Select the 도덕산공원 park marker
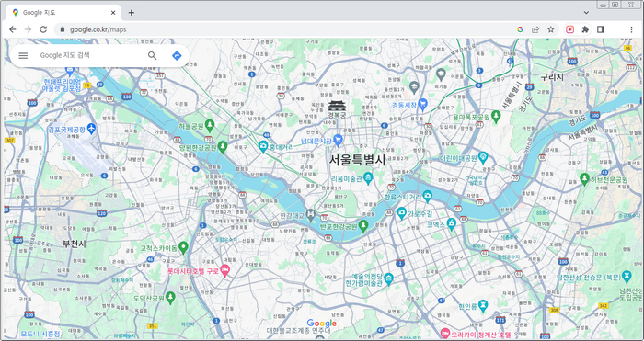The width and height of the screenshot is (644, 341). coord(170,298)
